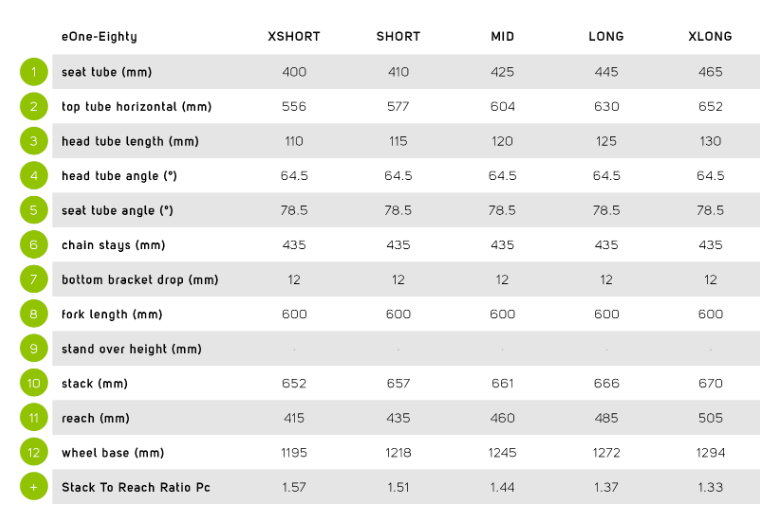
Task: Click the green circle numbered 8
Action: point(34,314)
